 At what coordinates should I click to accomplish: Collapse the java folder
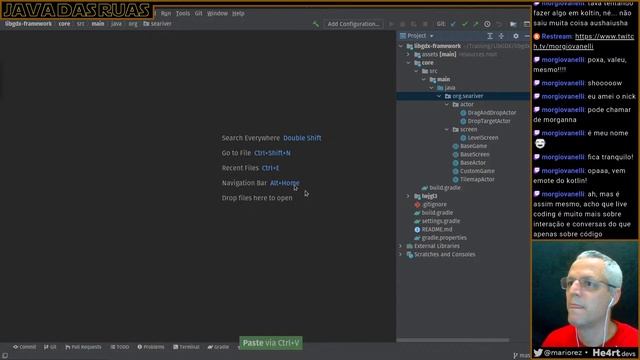[x=431, y=88]
